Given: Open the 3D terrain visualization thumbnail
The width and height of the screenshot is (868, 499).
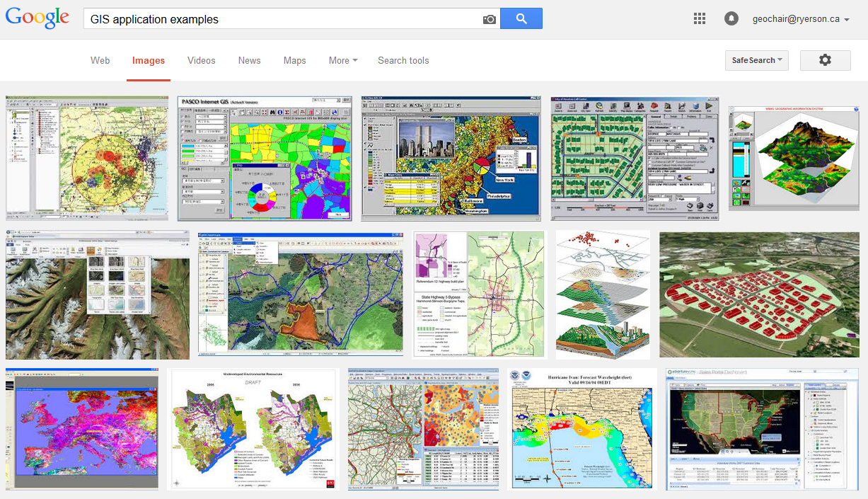Looking at the screenshot, I should click(x=793, y=159).
